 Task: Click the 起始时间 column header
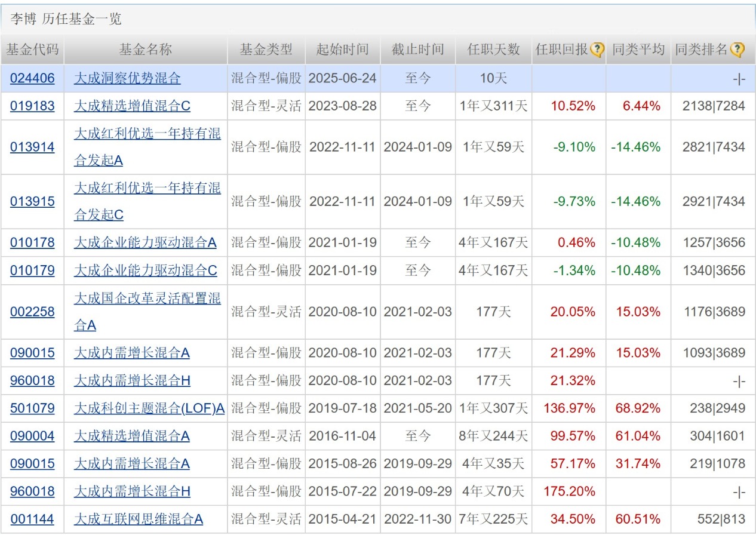point(343,50)
